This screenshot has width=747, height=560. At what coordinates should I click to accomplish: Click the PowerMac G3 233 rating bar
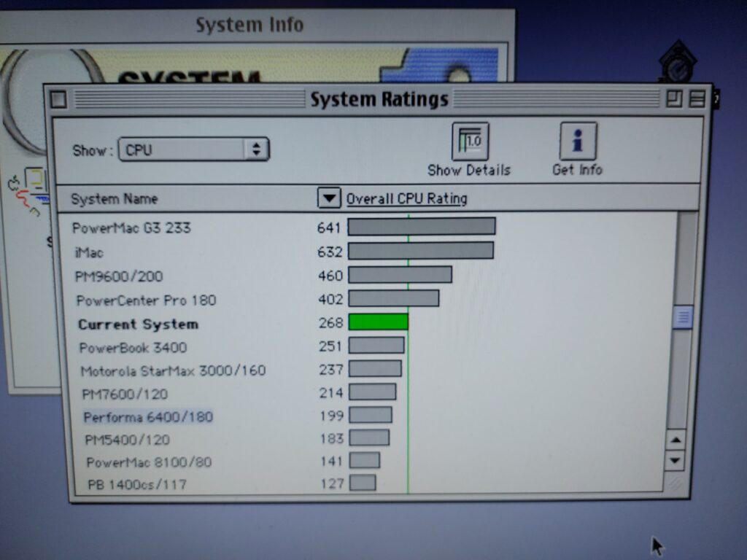(x=422, y=227)
